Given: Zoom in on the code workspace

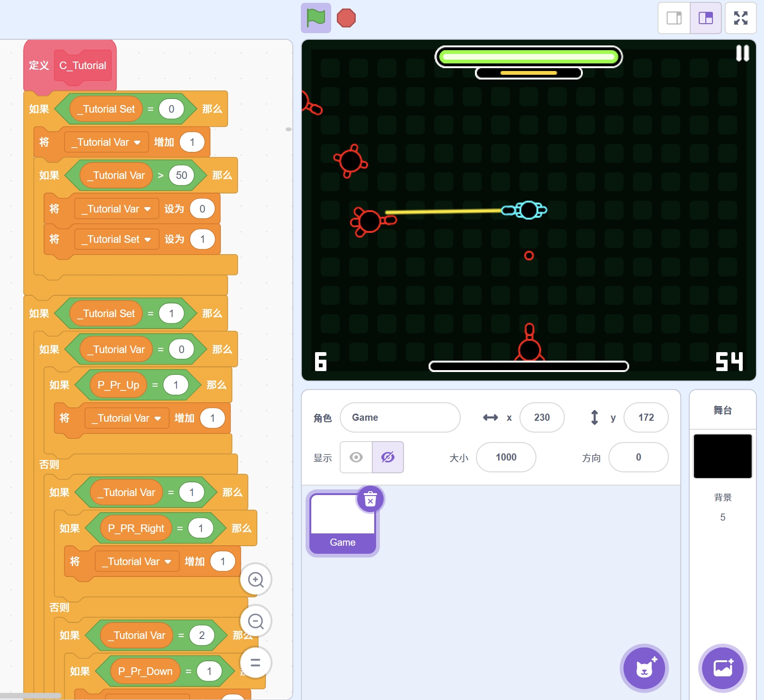Looking at the screenshot, I should tap(255, 579).
